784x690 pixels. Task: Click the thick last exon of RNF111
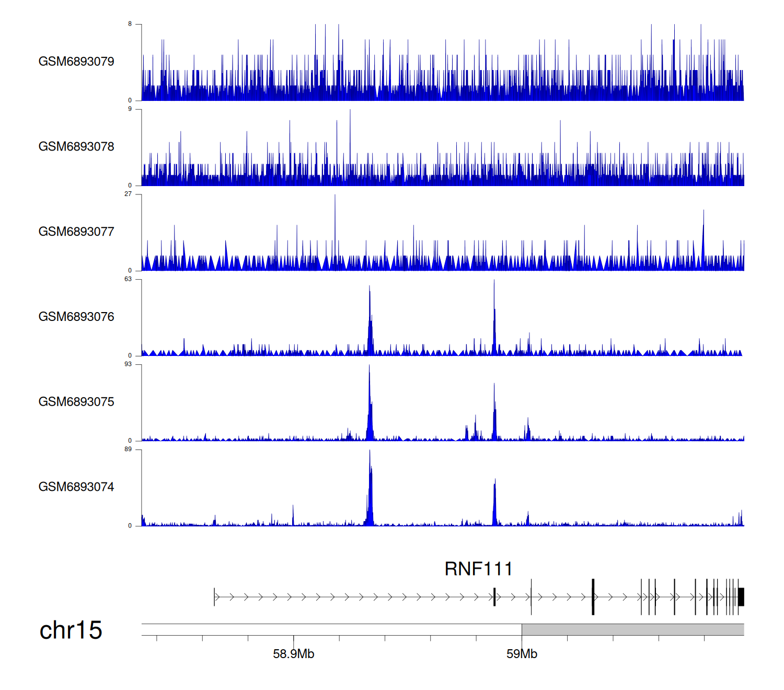tap(741, 597)
